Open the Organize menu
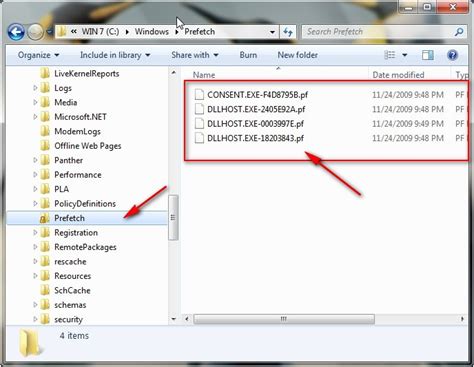 pyautogui.click(x=38, y=55)
